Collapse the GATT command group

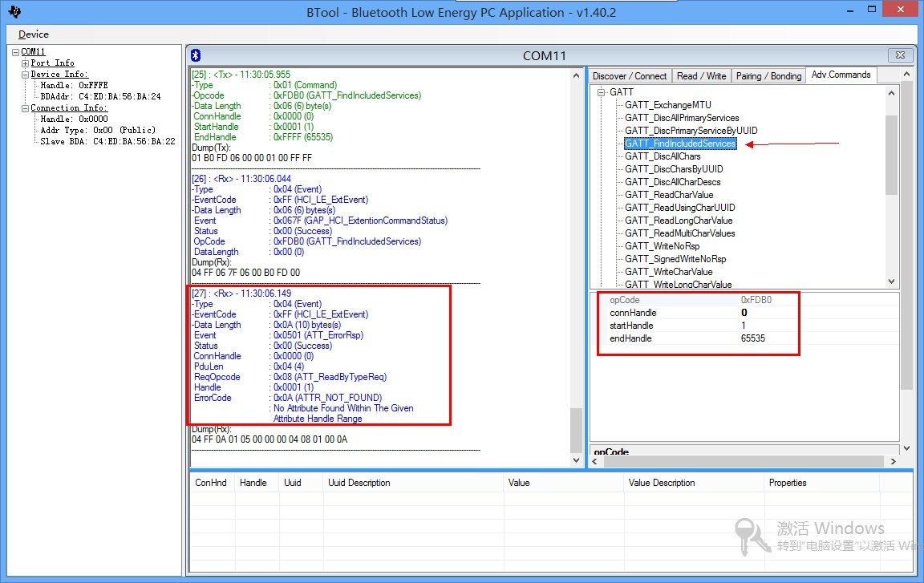[601, 92]
